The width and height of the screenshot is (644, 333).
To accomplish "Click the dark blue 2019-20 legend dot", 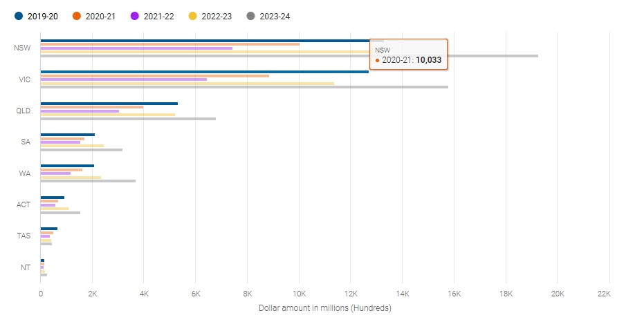I will [x=19, y=16].
